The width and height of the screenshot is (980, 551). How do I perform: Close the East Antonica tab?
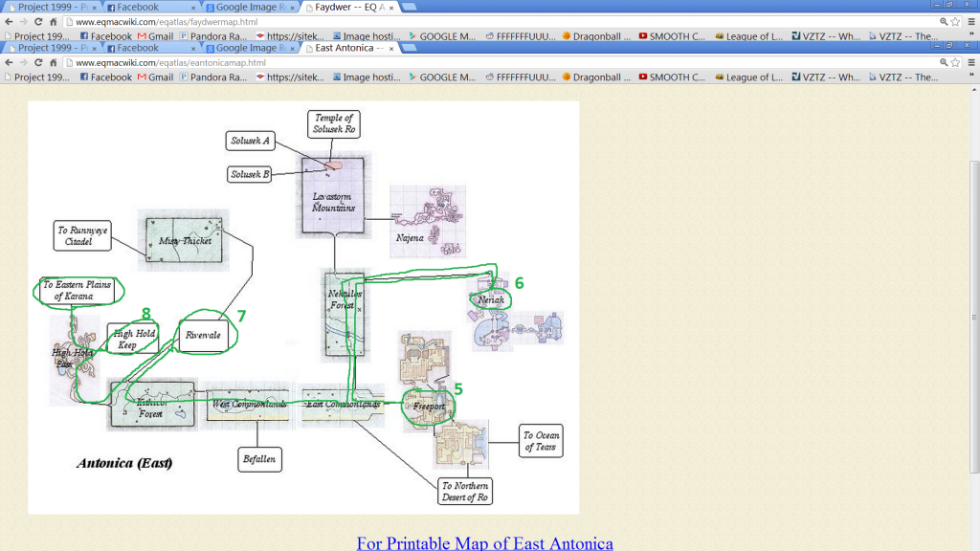click(x=391, y=48)
